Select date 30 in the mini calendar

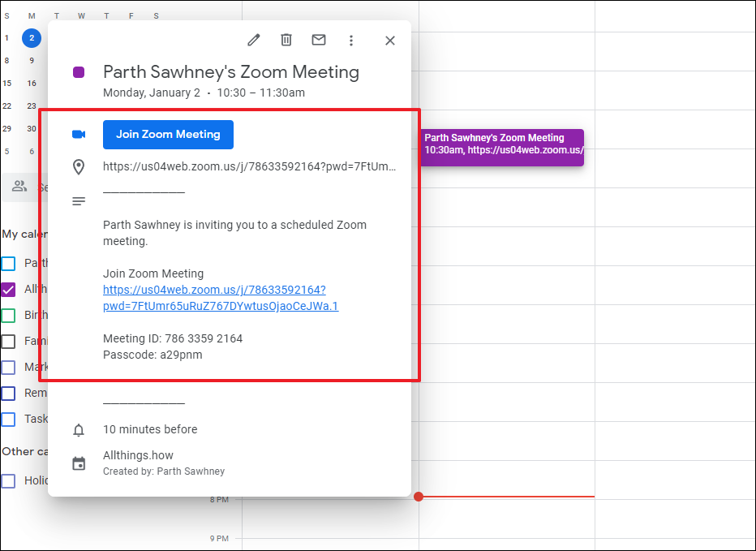click(32, 128)
